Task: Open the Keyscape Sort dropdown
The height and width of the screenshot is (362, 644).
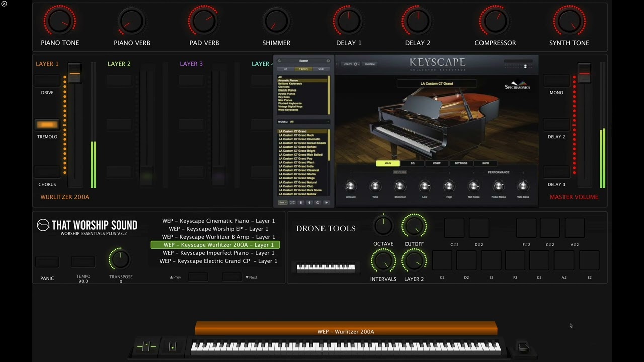Action: click(282, 202)
